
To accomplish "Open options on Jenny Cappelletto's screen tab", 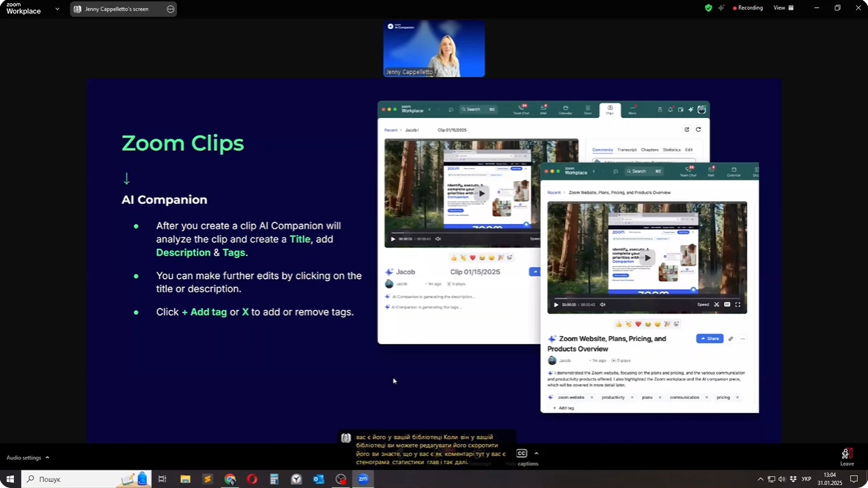I will coord(170,9).
